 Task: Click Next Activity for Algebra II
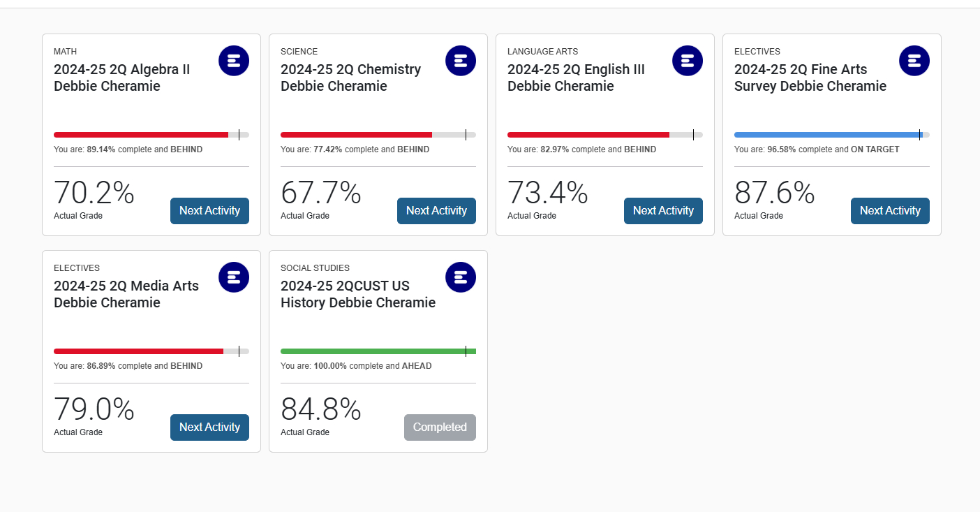click(209, 210)
